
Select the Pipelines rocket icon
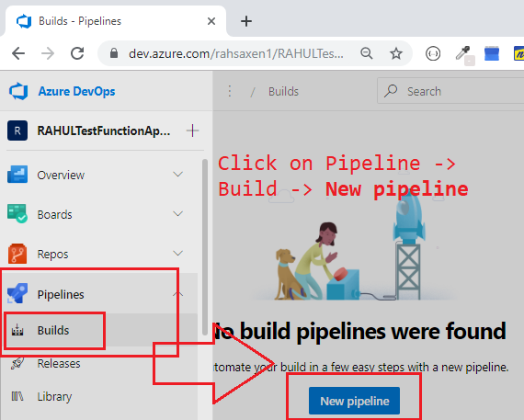coord(17,293)
